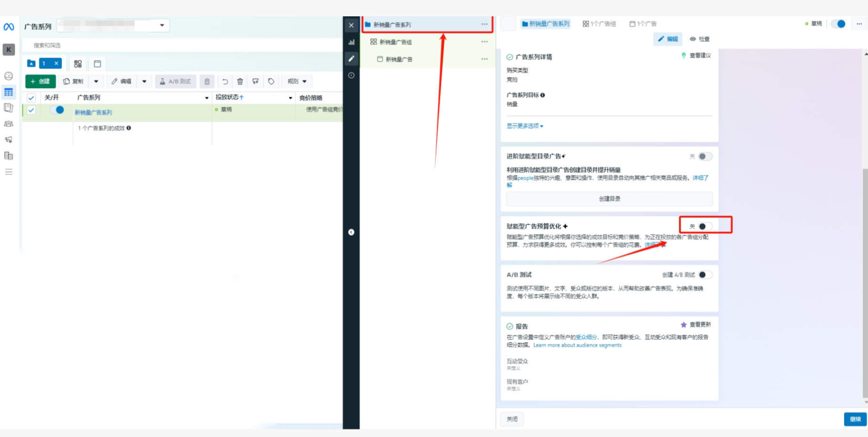Close the editing pane with X icon
The image size is (868, 437).
pyautogui.click(x=351, y=25)
